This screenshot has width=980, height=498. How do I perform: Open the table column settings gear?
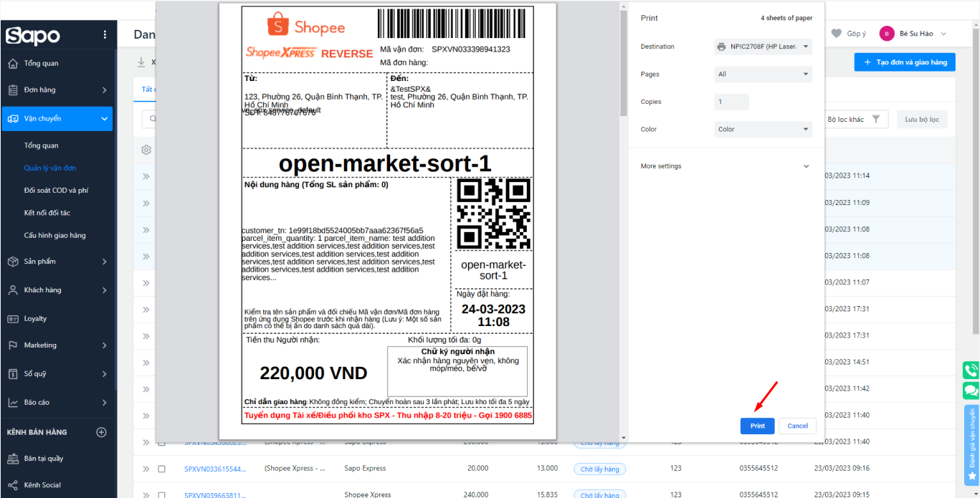point(146,150)
